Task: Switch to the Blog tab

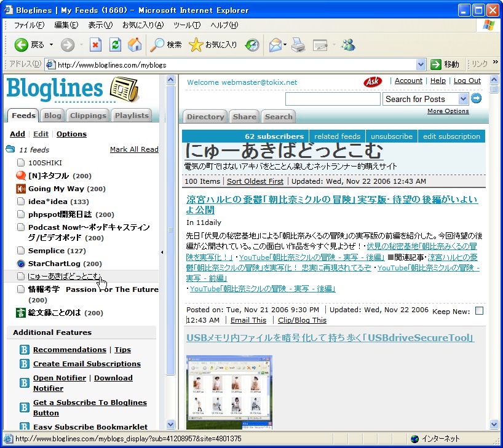Action: (53, 116)
